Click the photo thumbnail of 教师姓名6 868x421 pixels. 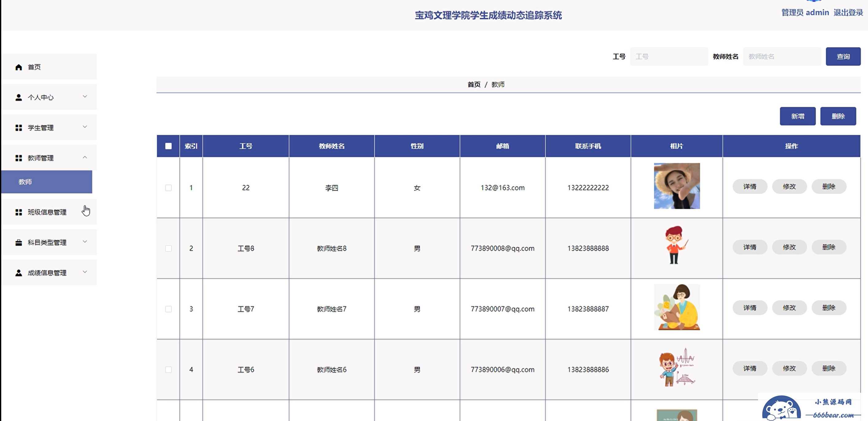[677, 367]
